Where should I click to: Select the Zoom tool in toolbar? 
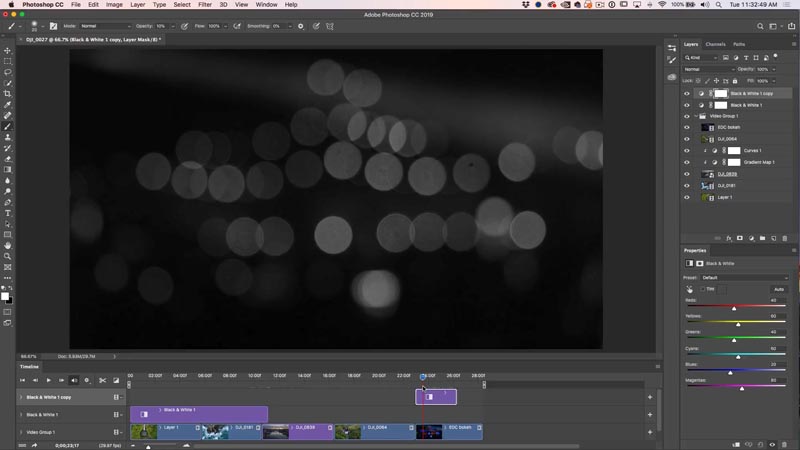pos(8,256)
